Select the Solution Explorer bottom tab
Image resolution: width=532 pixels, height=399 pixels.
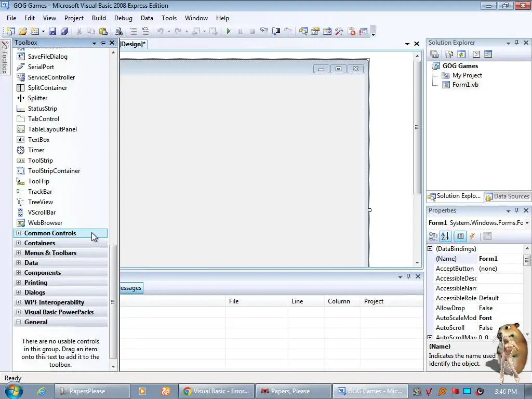[x=455, y=196]
